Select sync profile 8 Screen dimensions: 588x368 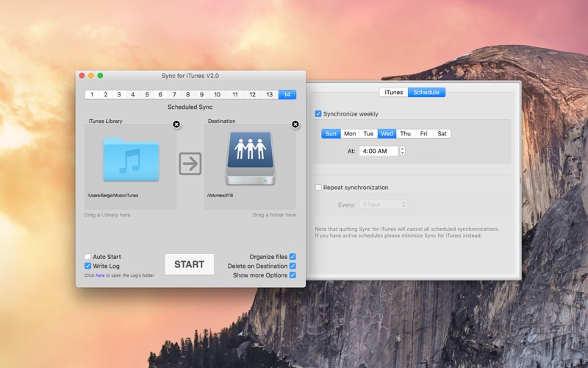pos(188,95)
